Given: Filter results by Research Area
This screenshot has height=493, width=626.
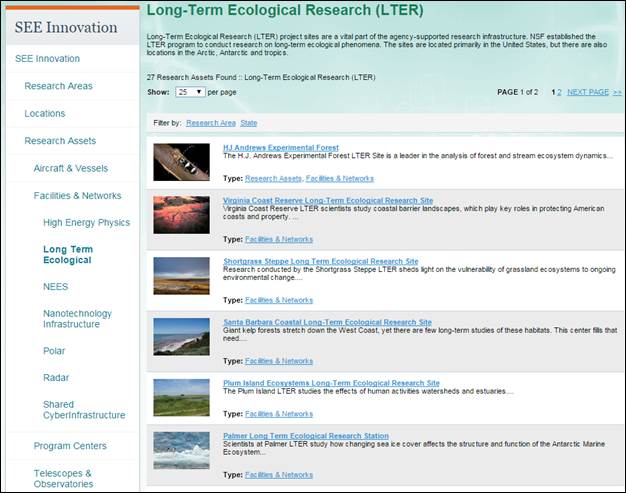Looking at the screenshot, I should tap(210, 123).
